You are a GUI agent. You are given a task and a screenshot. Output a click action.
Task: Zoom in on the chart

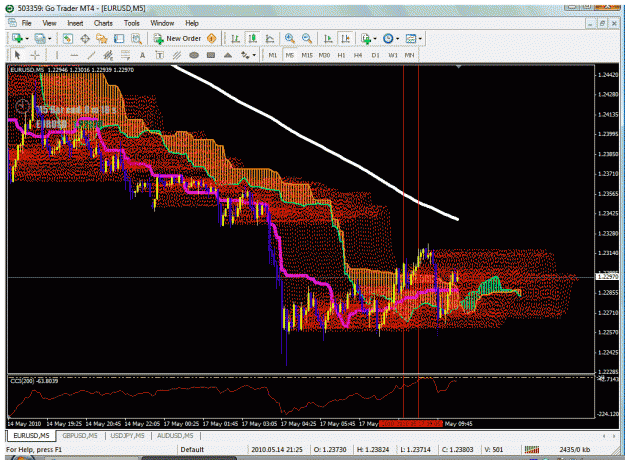[290, 38]
